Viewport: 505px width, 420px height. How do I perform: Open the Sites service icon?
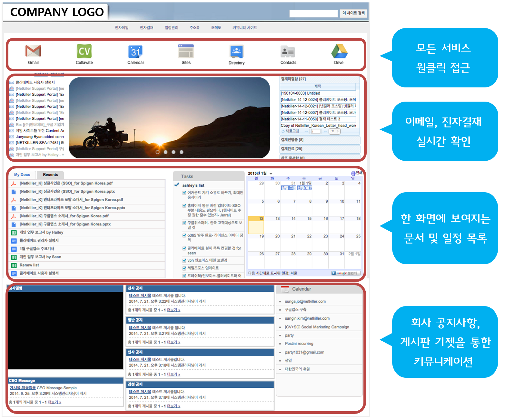click(x=186, y=51)
